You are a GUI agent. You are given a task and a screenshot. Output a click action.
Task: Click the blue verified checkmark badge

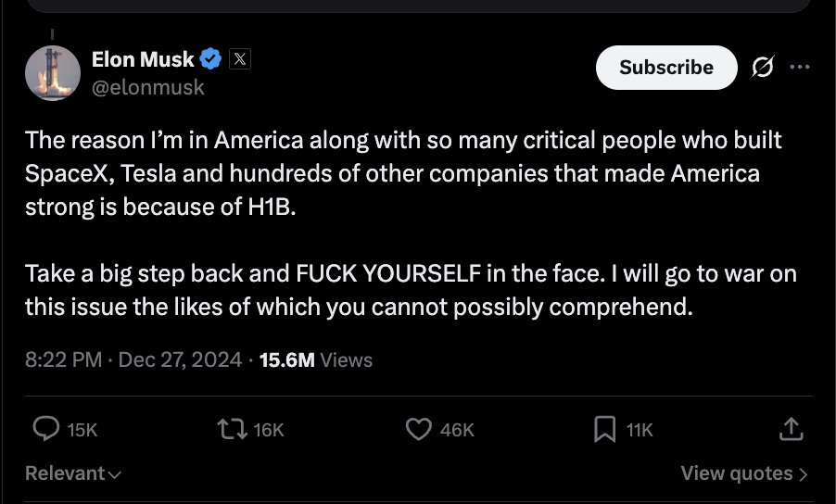210,58
